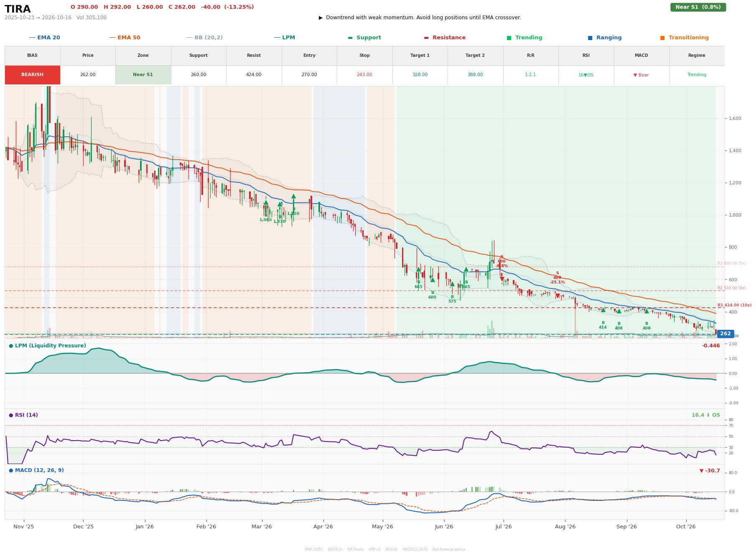Click the Jul '26 date axis label
The height and width of the screenshot is (556, 756).
pyautogui.click(x=504, y=527)
